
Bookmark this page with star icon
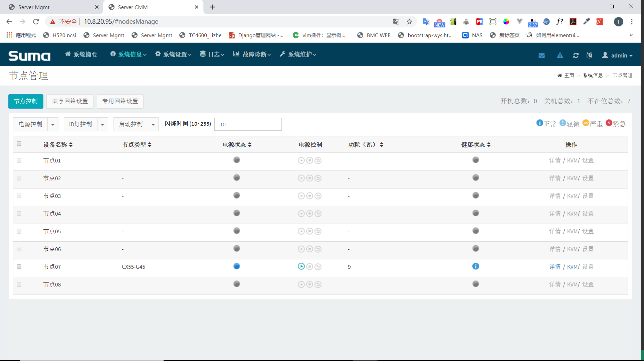pyautogui.click(x=409, y=22)
